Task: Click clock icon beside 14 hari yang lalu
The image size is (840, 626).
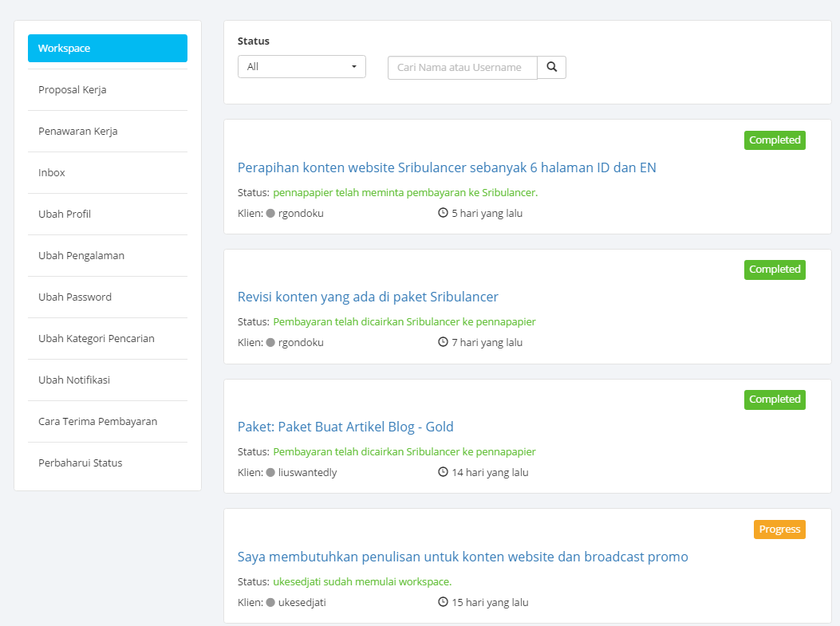Action: 443,472
